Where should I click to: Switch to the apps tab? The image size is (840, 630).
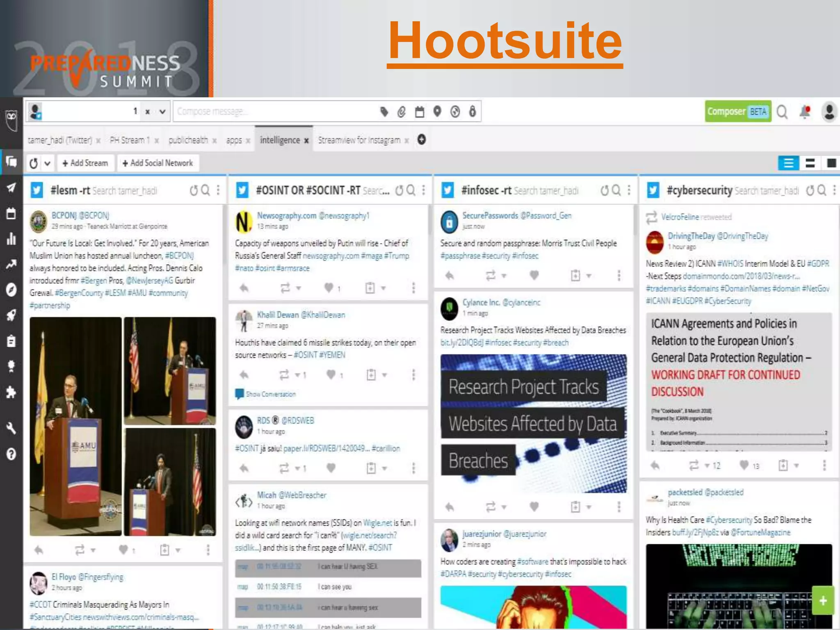(x=234, y=140)
